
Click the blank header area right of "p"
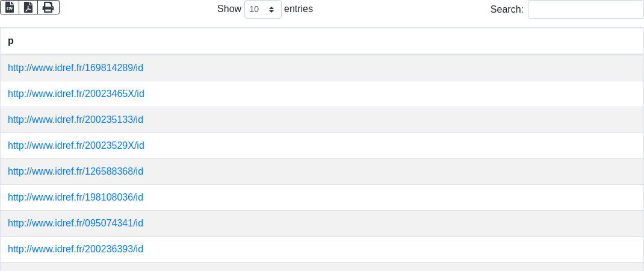coord(325,41)
